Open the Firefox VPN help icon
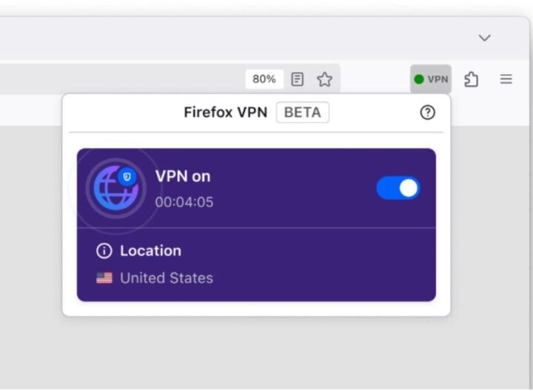The width and height of the screenshot is (533, 392). coord(427,112)
